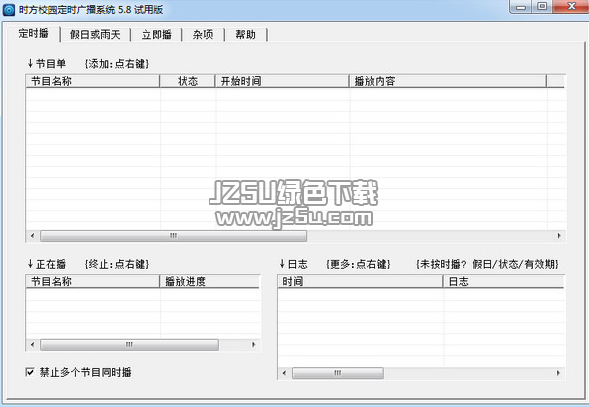Click the ↓日志 section label
This screenshot has height=407, width=589.
coord(293,264)
